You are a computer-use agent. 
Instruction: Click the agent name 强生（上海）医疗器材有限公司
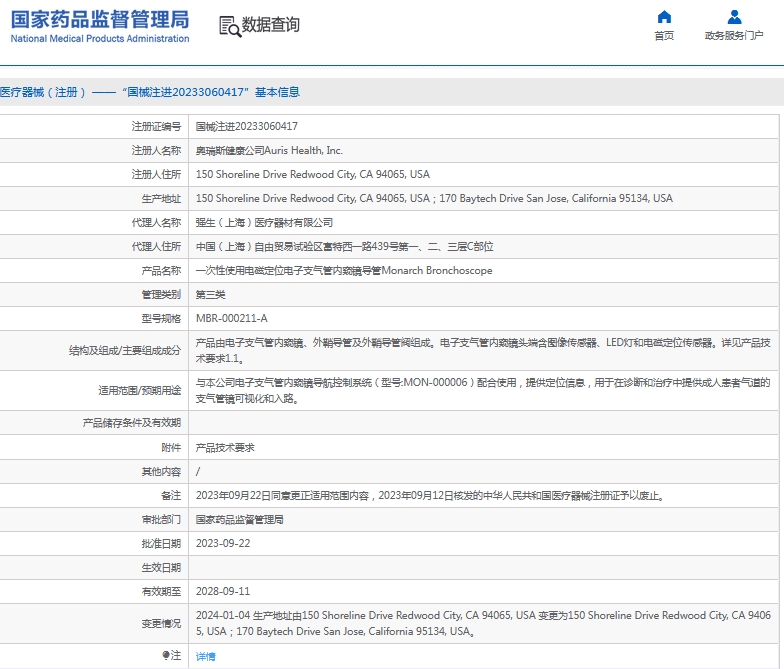pyautogui.click(x=264, y=222)
